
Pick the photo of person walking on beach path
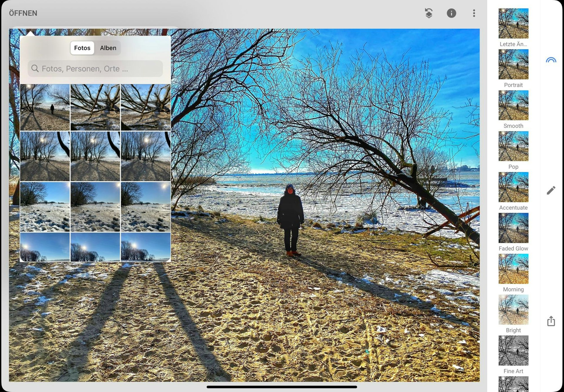click(45, 107)
